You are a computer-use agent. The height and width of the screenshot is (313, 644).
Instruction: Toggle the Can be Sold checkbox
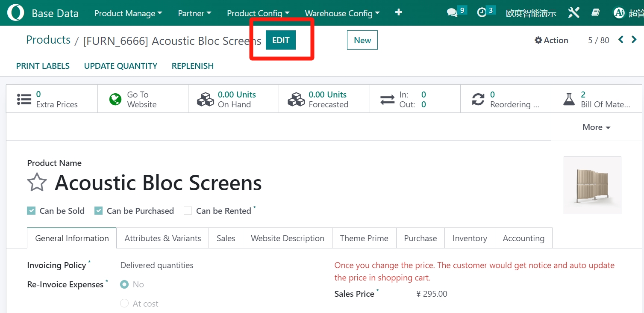[31, 211]
